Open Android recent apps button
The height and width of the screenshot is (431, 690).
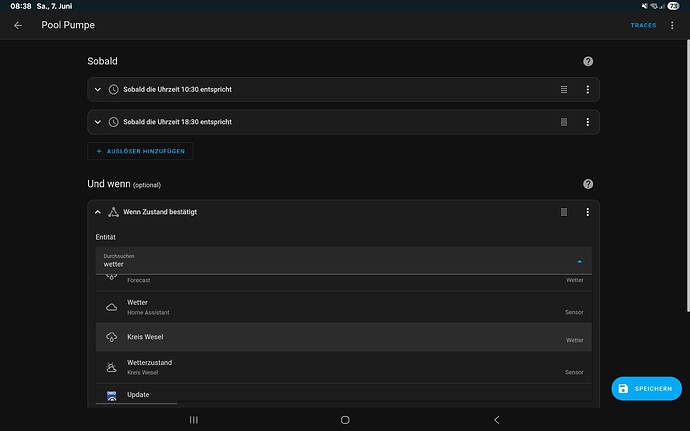point(194,420)
